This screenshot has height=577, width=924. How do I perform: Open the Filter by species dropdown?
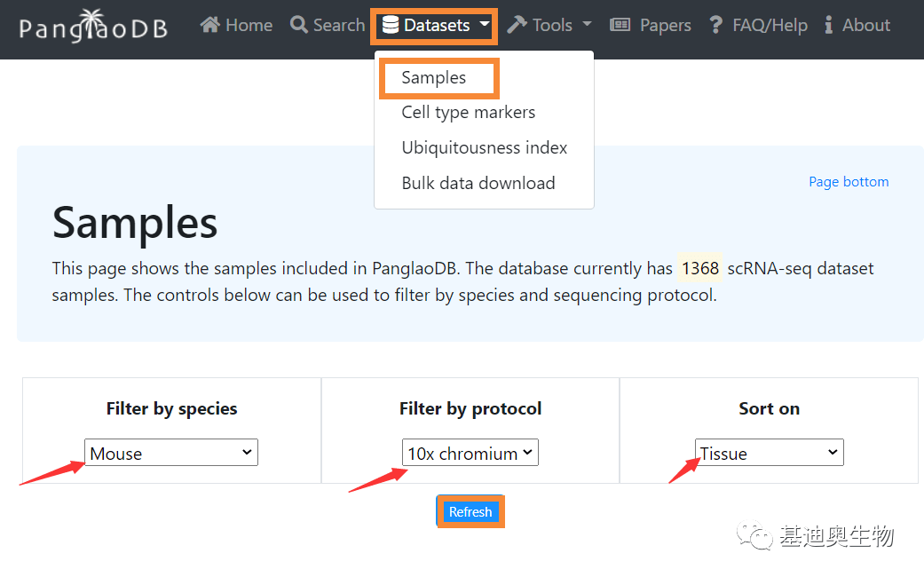(170, 452)
